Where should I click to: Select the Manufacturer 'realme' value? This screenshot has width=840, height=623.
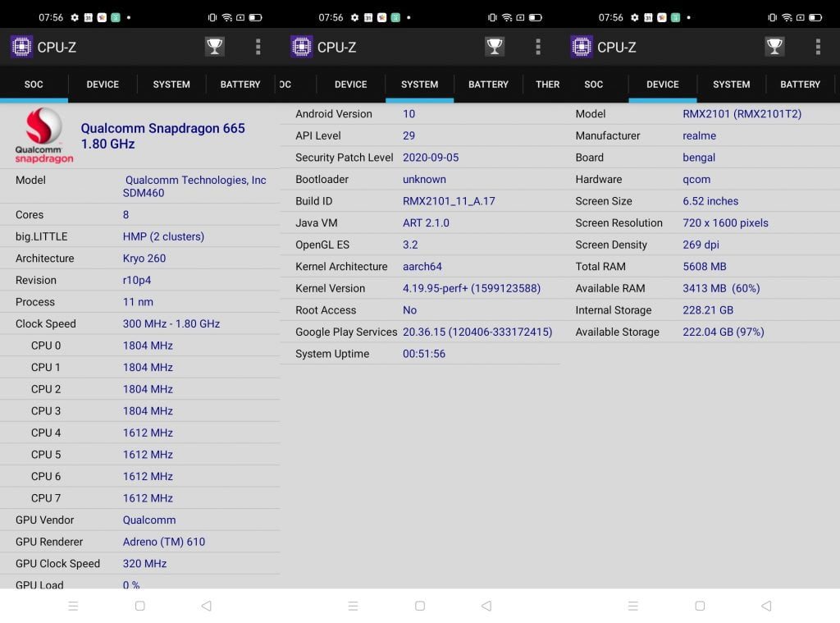coord(699,135)
